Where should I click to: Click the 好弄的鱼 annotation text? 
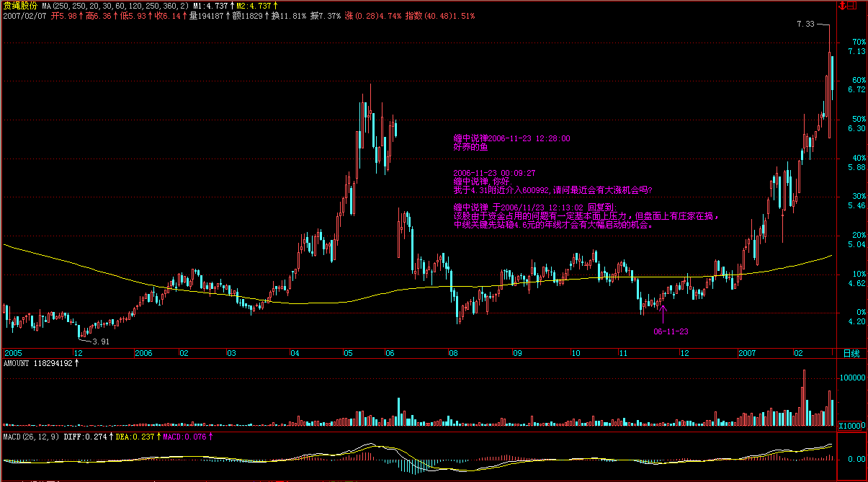pyautogui.click(x=470, y=146)
